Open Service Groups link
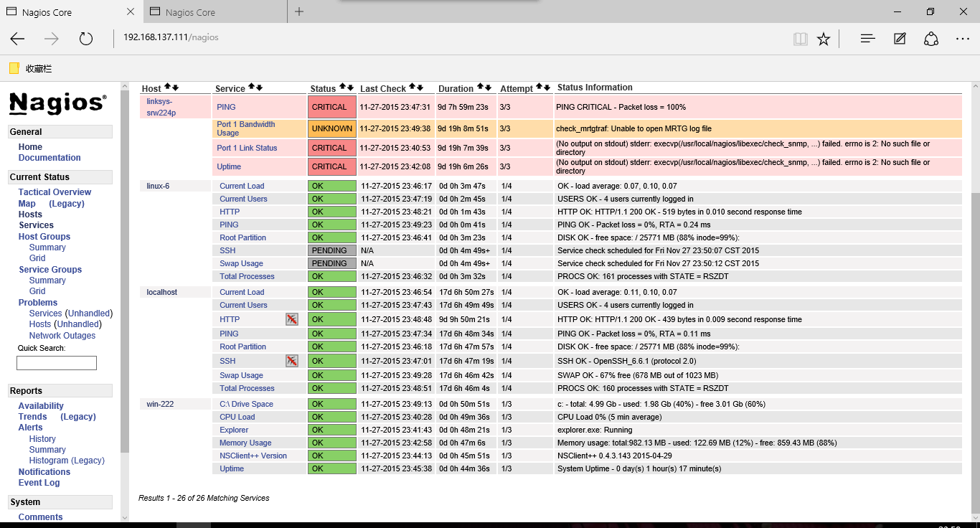980x528 pixels. point(50,270)
